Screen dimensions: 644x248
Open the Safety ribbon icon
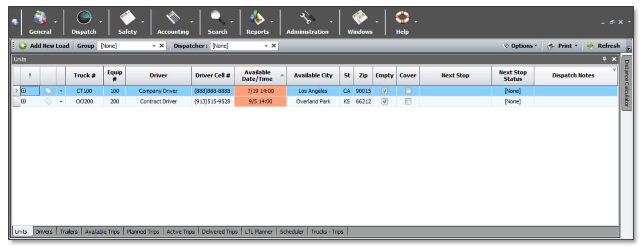pos(127,18)
